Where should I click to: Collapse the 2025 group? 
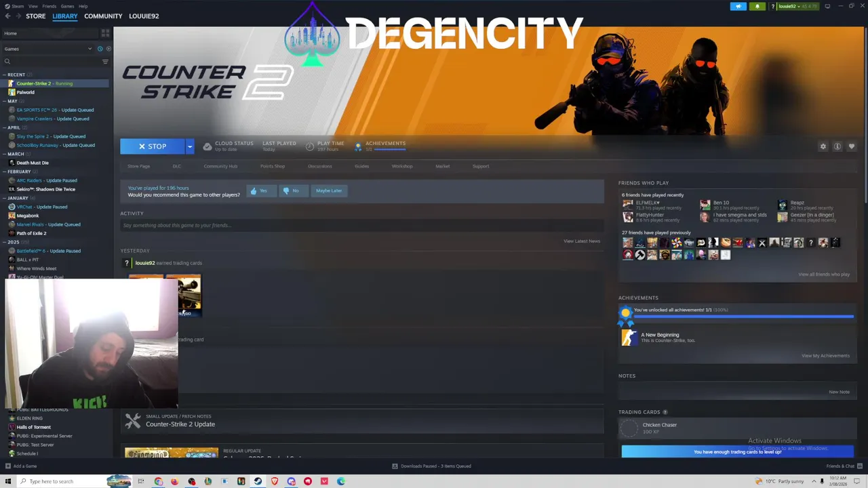tap(4, 242)
